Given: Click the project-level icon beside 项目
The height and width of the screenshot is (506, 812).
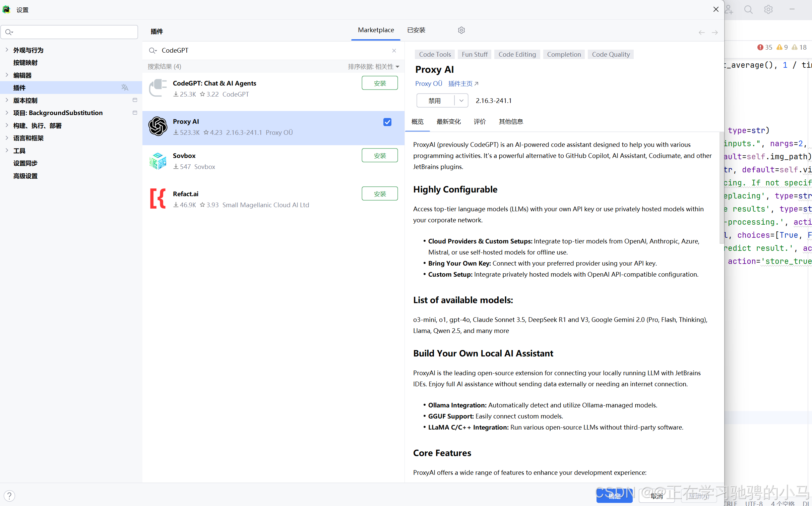Looking at the screenshot, I should tap(135, 113).
